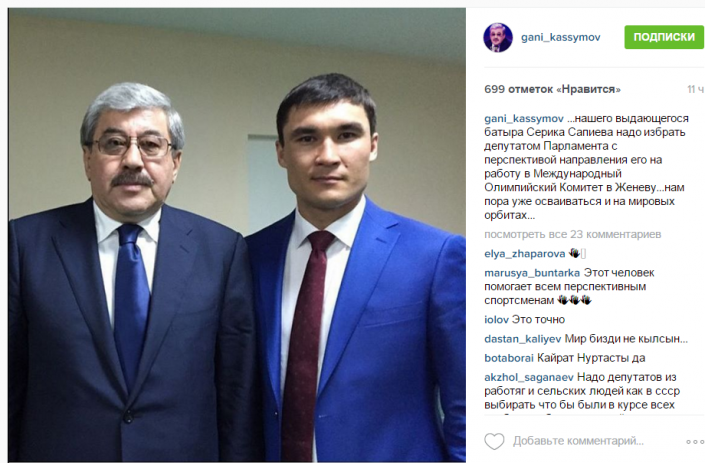Click the heart like icon
The height and width of the screenshot is (463, 705).
pos(494,441)
